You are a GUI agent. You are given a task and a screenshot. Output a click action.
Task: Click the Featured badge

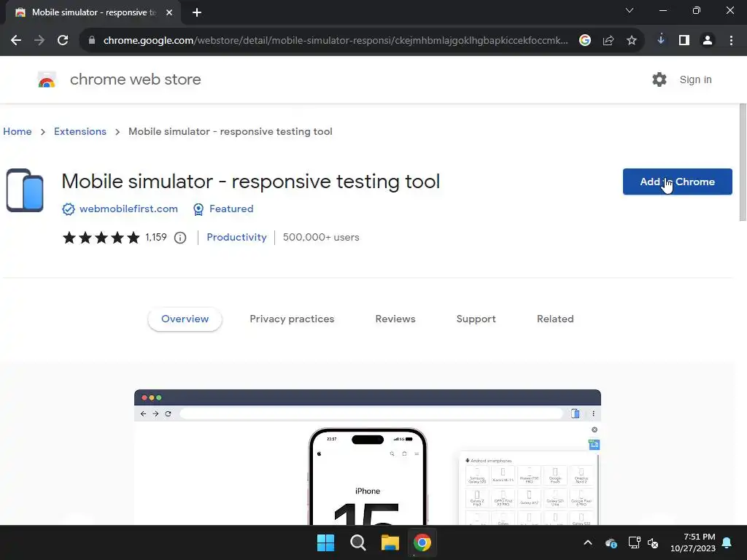[x=223, y=209]
